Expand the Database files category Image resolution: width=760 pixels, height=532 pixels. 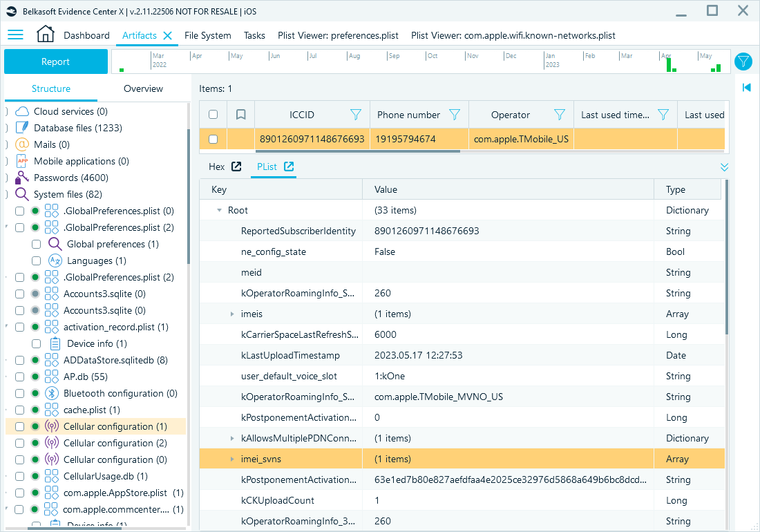coord(7,128)
